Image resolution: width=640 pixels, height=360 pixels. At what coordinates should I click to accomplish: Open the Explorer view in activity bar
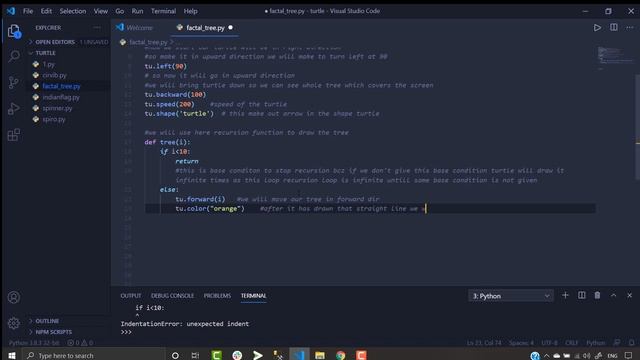[14, 31]
